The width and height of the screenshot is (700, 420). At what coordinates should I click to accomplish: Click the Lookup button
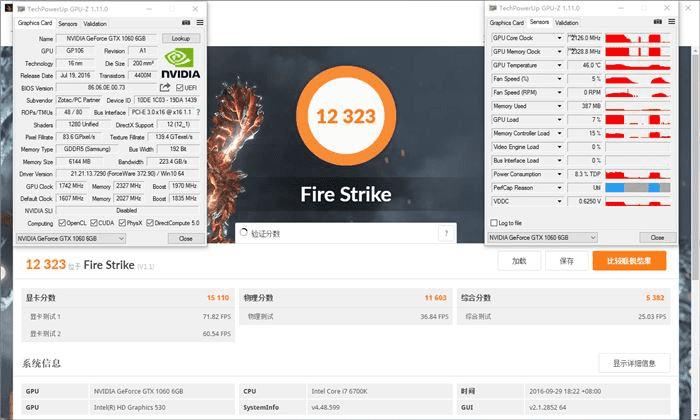tap(181, 38)
